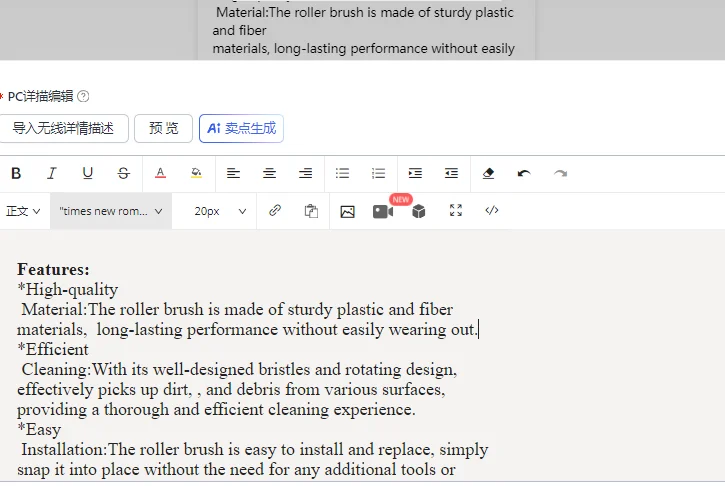Clear formatting with the eraser icon
725x486 pixels.
(488, 173)
